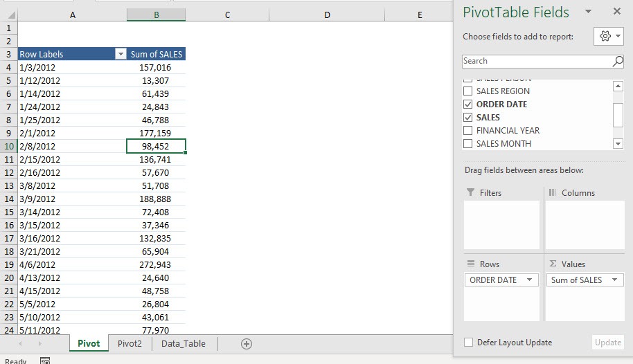The image size is (633, 364).
Task: Click into the field Search box
Action: [x=537, y=62]
